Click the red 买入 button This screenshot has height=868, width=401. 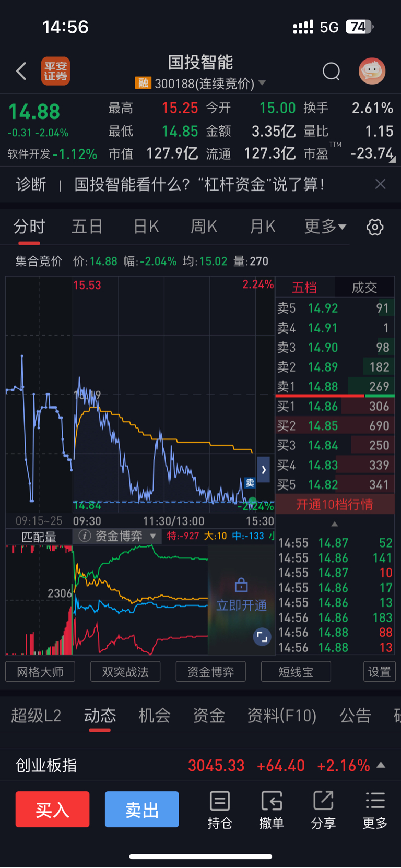52,810
